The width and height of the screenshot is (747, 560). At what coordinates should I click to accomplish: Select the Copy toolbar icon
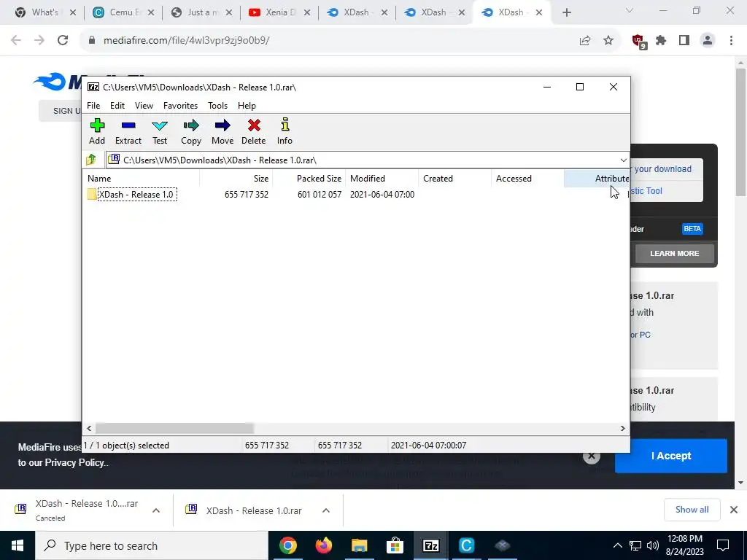point(191,131)
